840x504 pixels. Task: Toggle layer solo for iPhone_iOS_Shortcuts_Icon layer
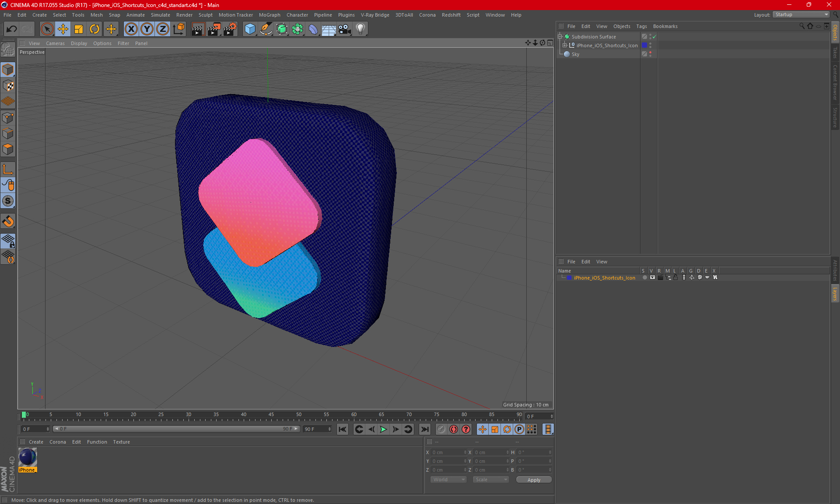(645, 277)
